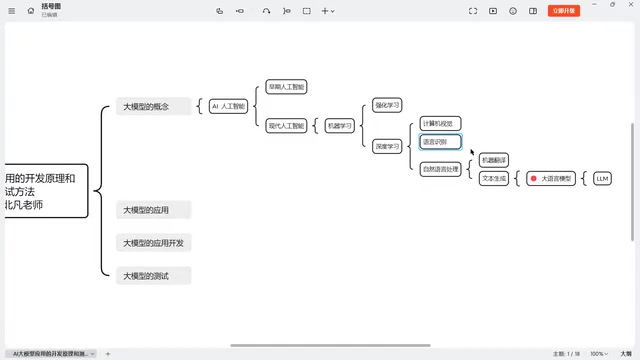The image size is (640, 360).
Task: Toggle the format side panel
Action: (533, 11)
